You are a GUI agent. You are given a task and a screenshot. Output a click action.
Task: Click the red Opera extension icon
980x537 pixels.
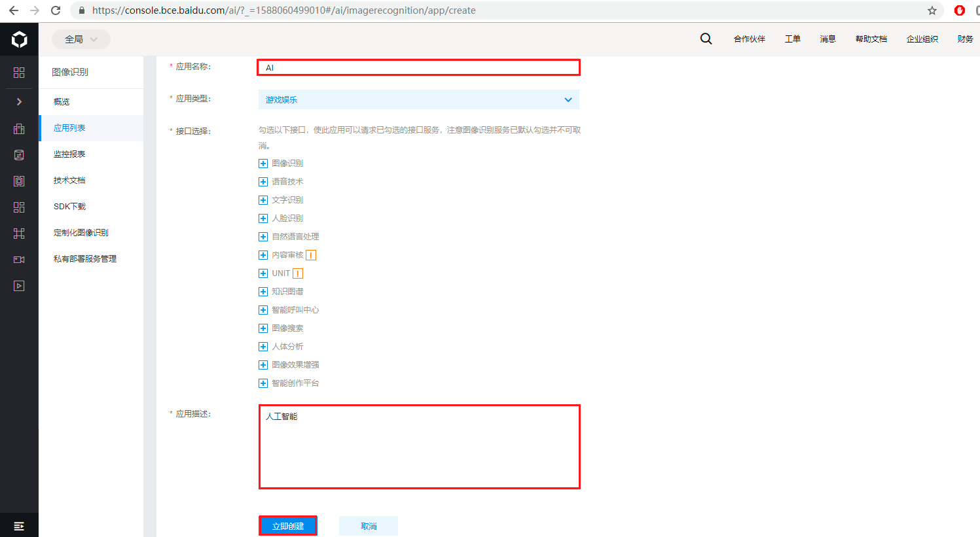tap(960, 10)
